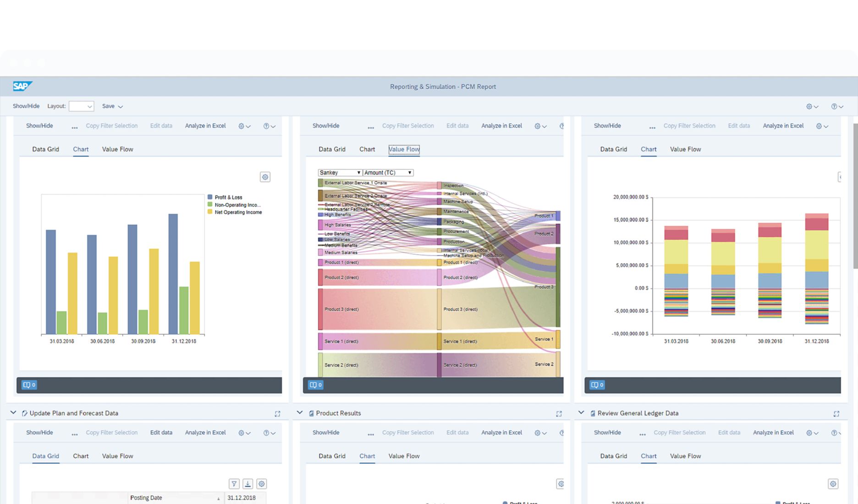The height and width of the screenshot is (504, 858).
Task: Switch to the Data Grid tab in the Sankey panel
Action: coord(331,149)
